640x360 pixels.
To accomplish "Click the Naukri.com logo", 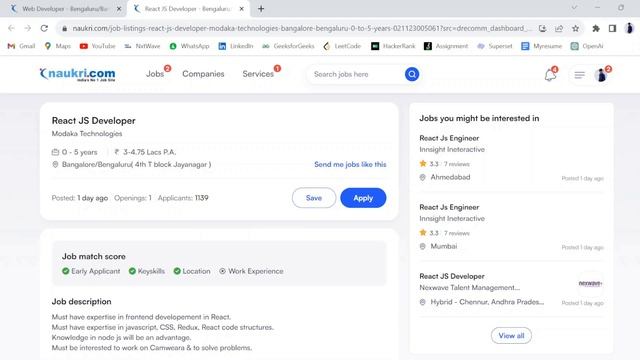I will [x=78, y=74].
